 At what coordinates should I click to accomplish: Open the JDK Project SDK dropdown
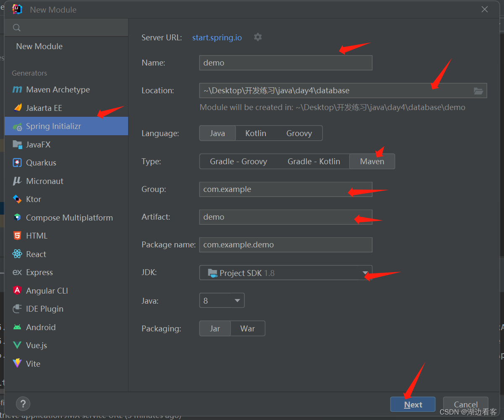[x=286, y=273]
